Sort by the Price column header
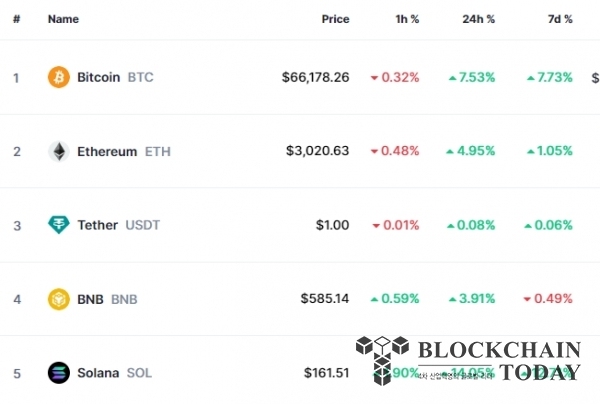The height and width of the screenshot is (404, 600). [x=335, y=19]
